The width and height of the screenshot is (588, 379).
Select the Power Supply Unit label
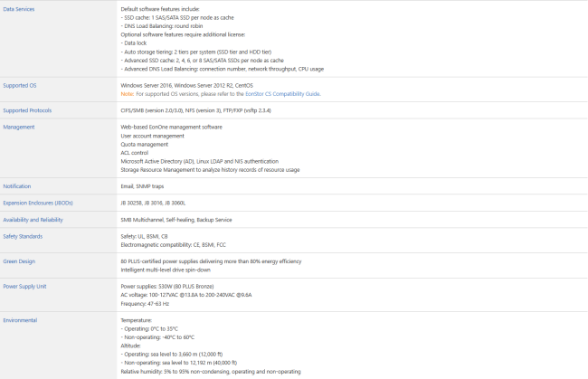[24, 287]
